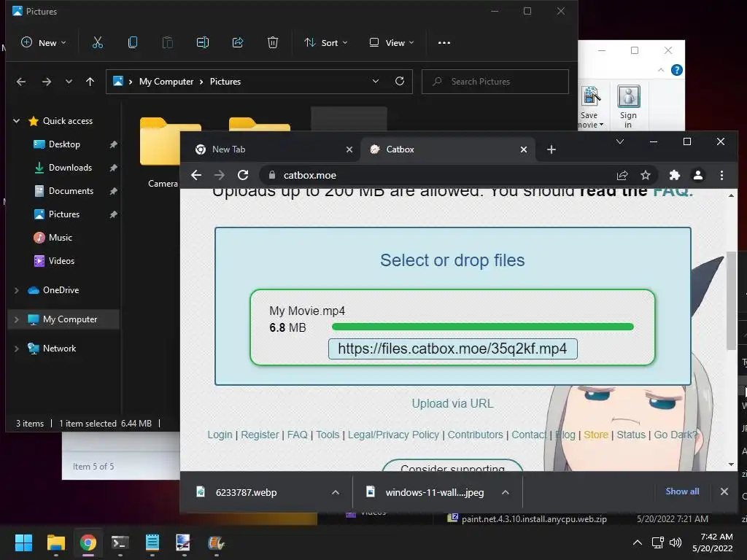This screenshot has width=747, height=560.
Task: Go back in File Explorer navigation
Action: coord(21,82)
